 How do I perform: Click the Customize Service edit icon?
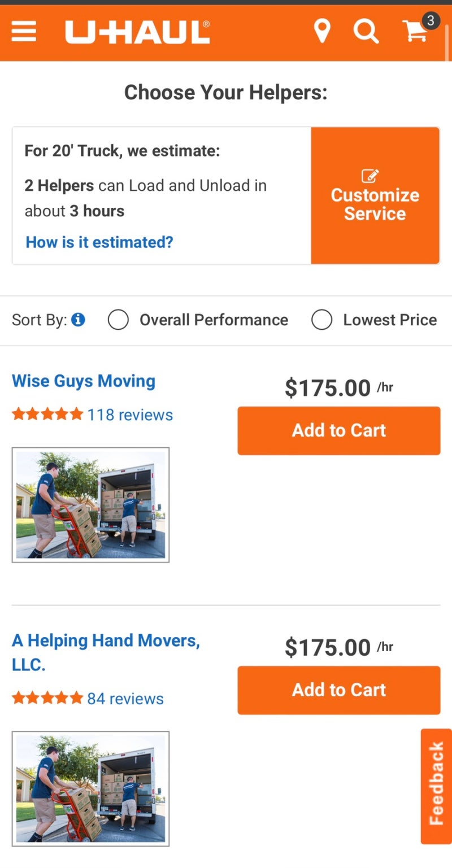[370, 176]
